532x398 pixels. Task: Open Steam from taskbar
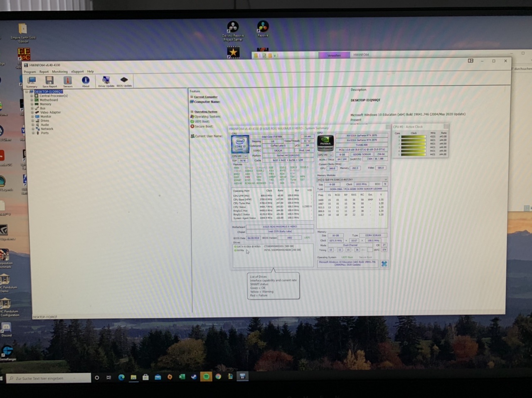pos(194,377)
